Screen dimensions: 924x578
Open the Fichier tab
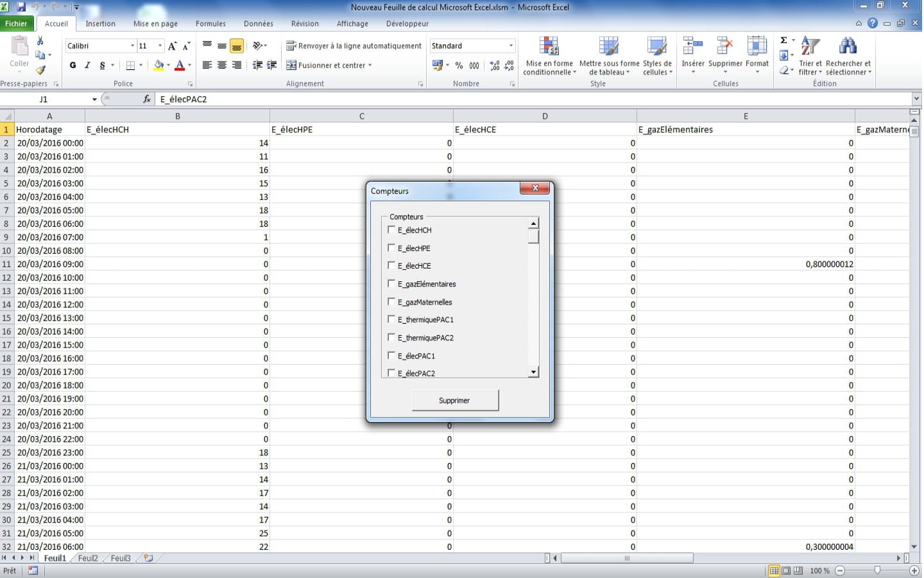point(16,23)
